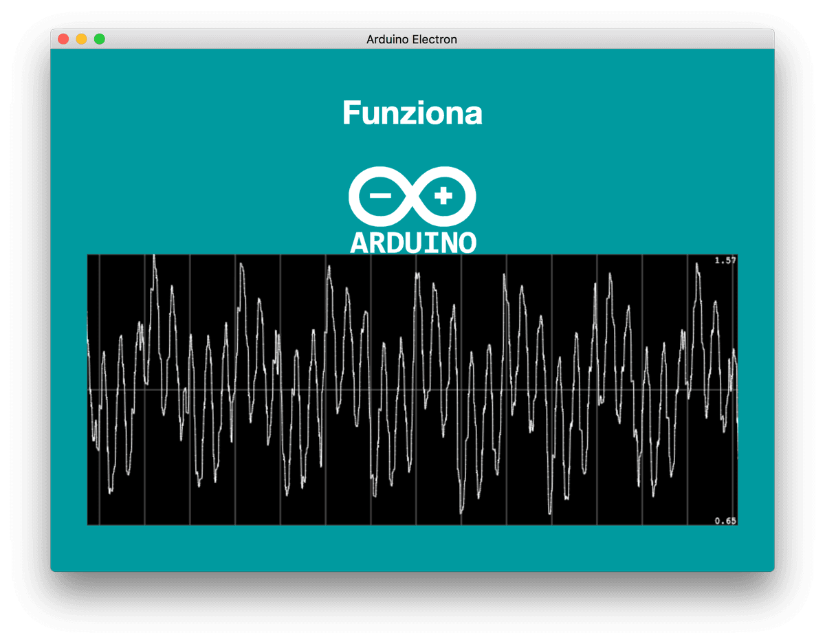Click the 1.57 maximum value label

pyautogui.click(x=725, y=260)
